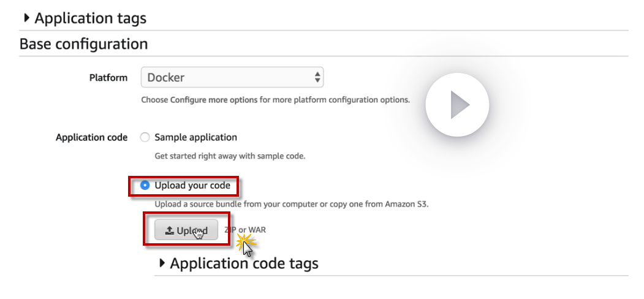
Task: Choose the Upload your code radio button
Action: (145, 185)
